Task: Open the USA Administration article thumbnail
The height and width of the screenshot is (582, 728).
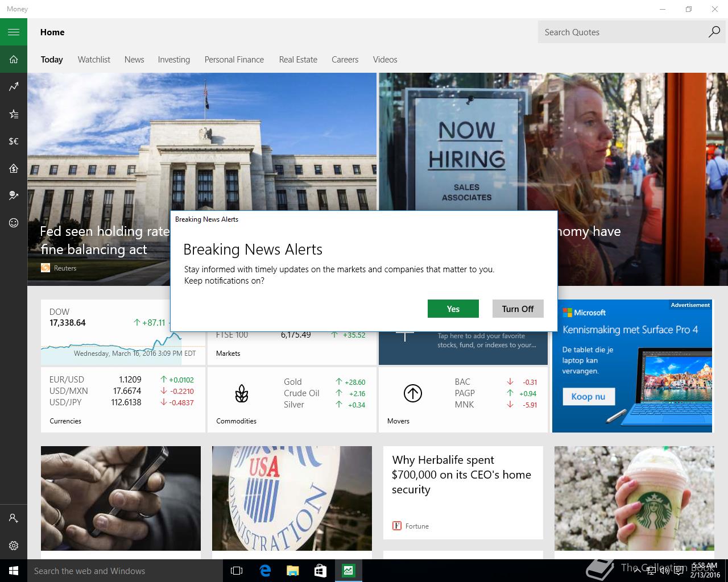Action: (292, 498)
